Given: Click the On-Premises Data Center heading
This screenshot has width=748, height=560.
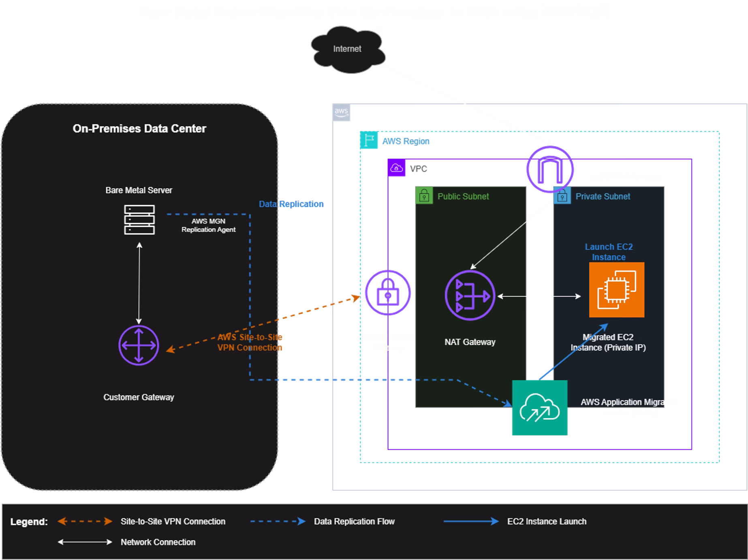Looking at the screenshot, I should tap(139, 128).
